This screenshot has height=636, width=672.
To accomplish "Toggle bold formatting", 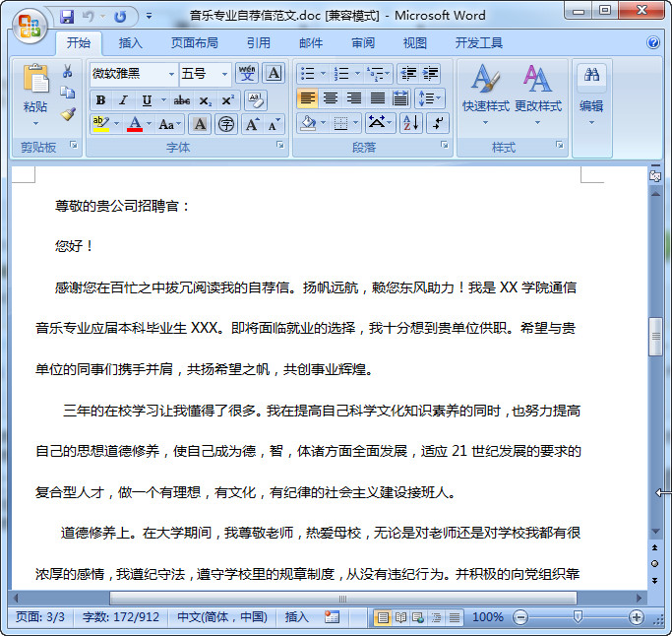I will [x=100, y=100].
